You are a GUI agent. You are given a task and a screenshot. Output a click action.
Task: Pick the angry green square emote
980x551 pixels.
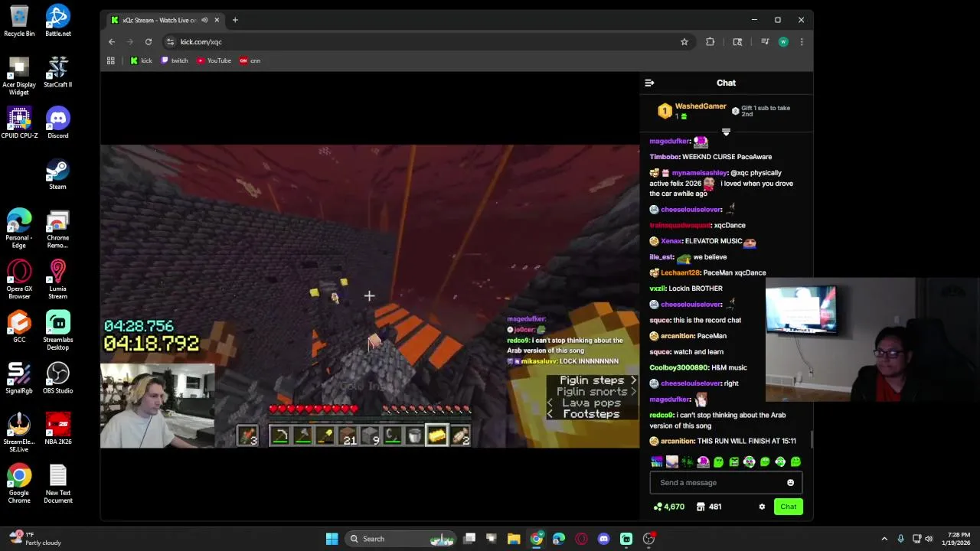[x=734, y=461]
